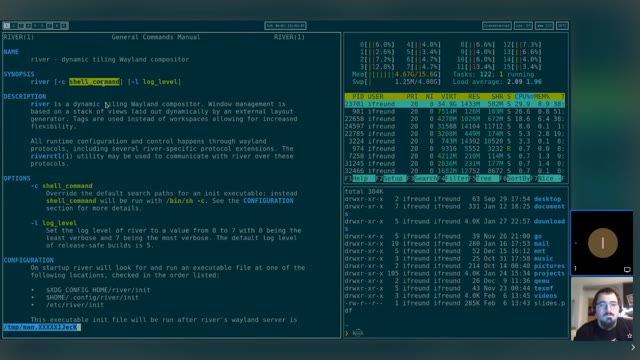Click the /etc/river/init path bullet
This screenshot has width=640, height=360.
(x=75, y=305)
